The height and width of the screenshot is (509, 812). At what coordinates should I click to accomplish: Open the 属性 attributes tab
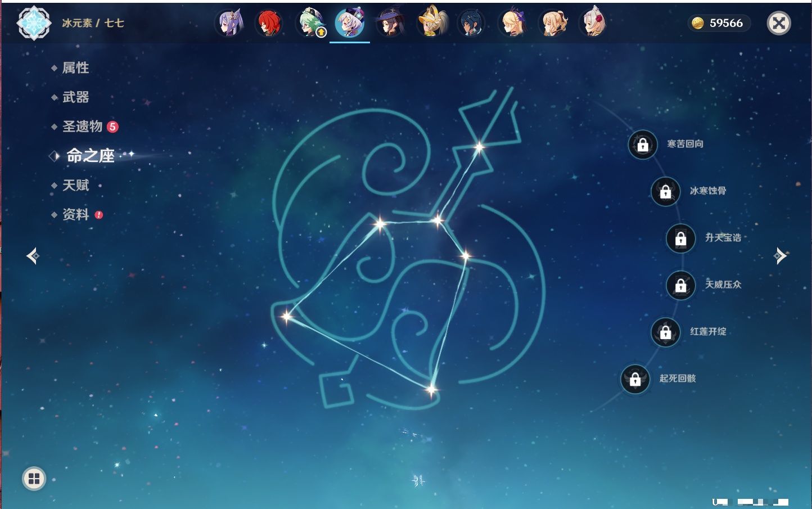pyautogui.click(x=75, y=68)
